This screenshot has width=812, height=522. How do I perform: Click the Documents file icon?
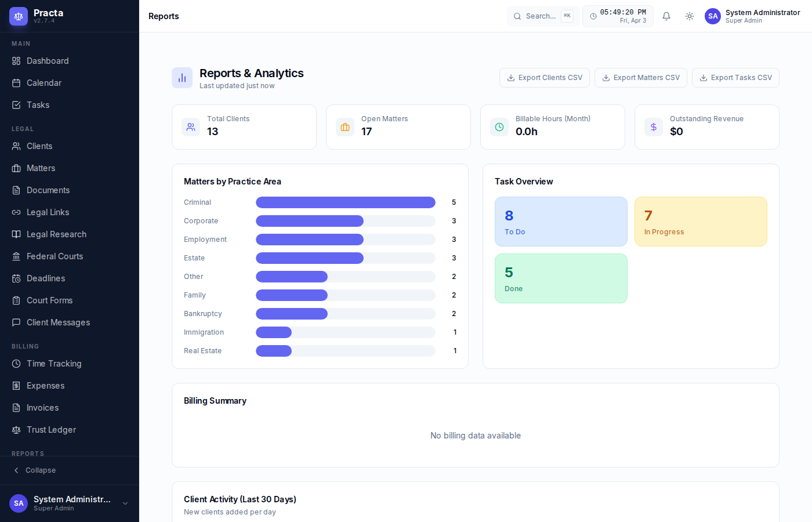coord(16,190)
